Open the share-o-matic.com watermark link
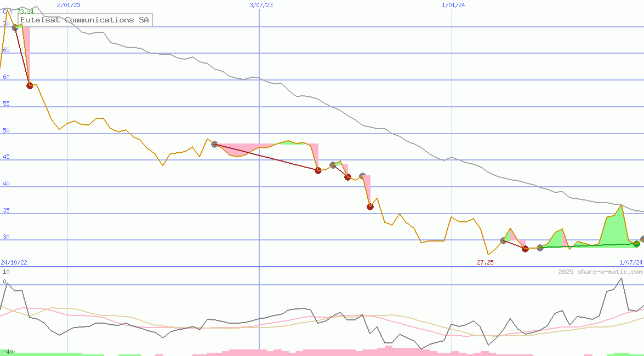644x356 pixels. (600, 272)
